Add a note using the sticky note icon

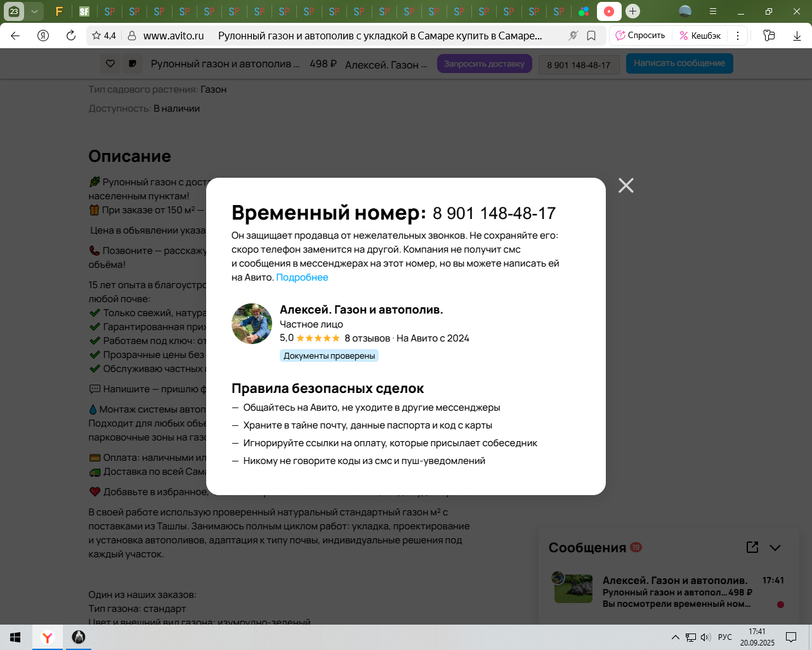[x=133, y=63]
